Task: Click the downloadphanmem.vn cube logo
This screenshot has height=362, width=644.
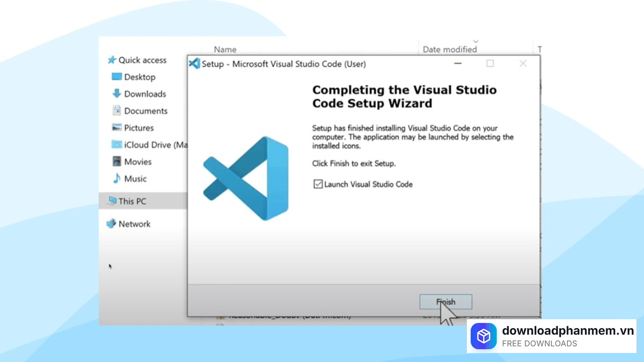Action: click(x=484, y=336)
